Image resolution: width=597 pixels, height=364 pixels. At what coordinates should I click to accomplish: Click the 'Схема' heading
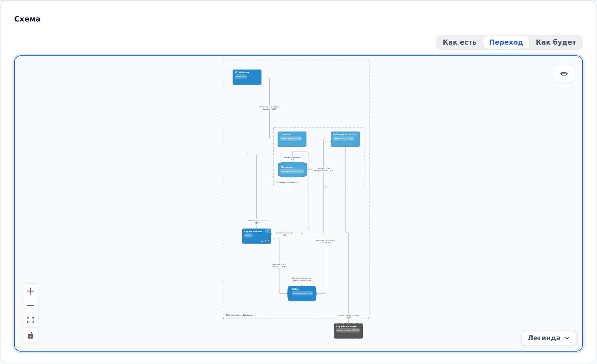coord(27,19)
